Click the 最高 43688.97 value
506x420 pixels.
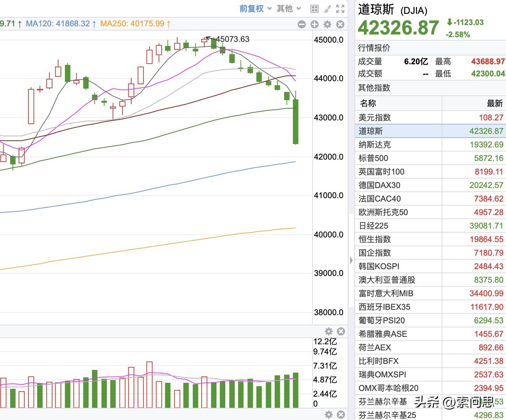click(488, 61)
